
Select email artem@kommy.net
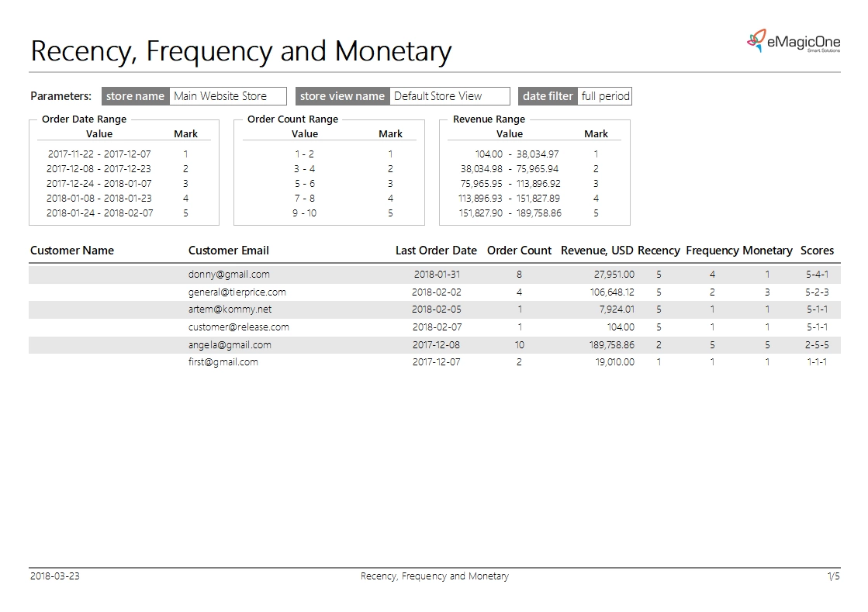230,309
